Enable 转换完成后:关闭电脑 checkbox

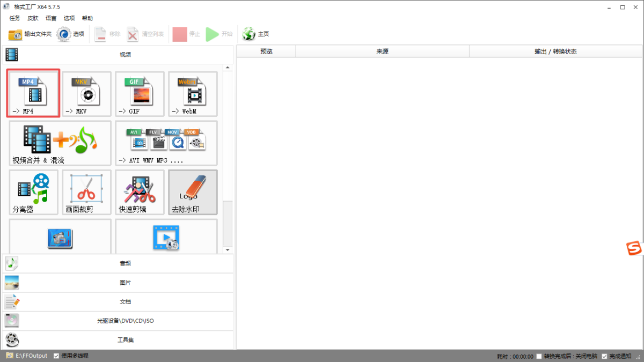tap(539, 357)
